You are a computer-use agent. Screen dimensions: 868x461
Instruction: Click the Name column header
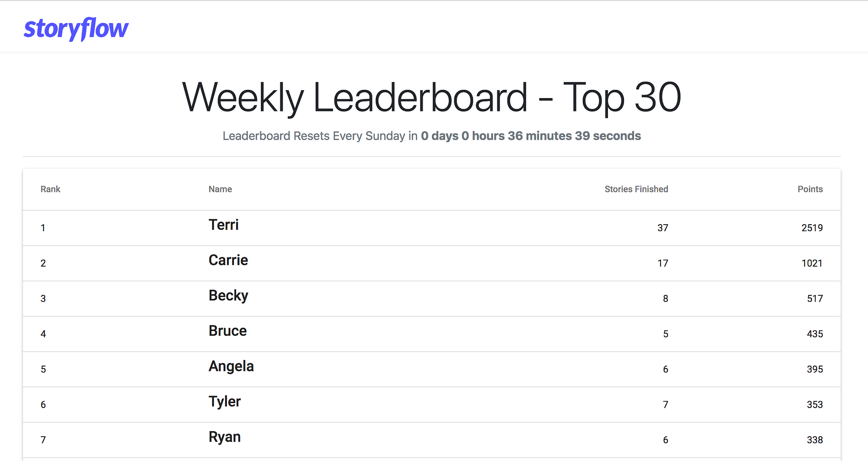click(x=220, y=189)
